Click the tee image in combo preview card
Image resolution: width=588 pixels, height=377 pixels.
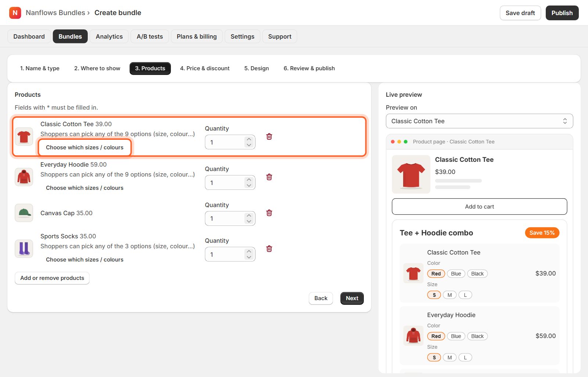(413, 273)
